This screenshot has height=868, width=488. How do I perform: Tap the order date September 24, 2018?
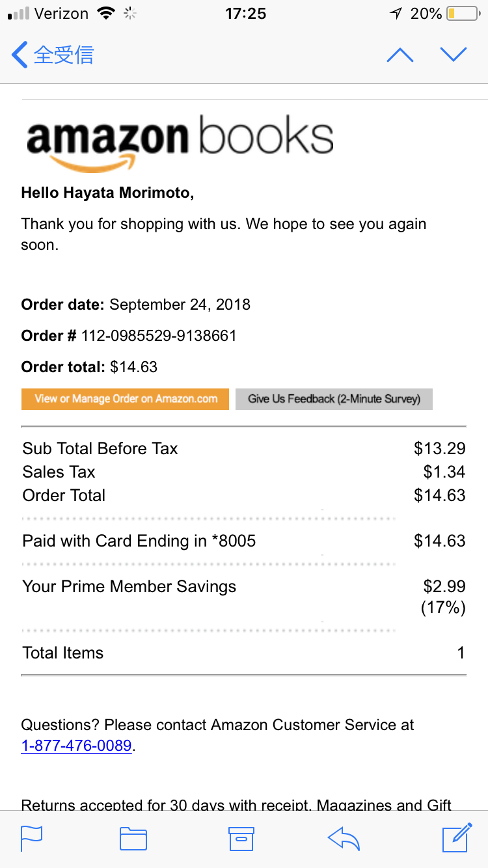coord(180,305)
